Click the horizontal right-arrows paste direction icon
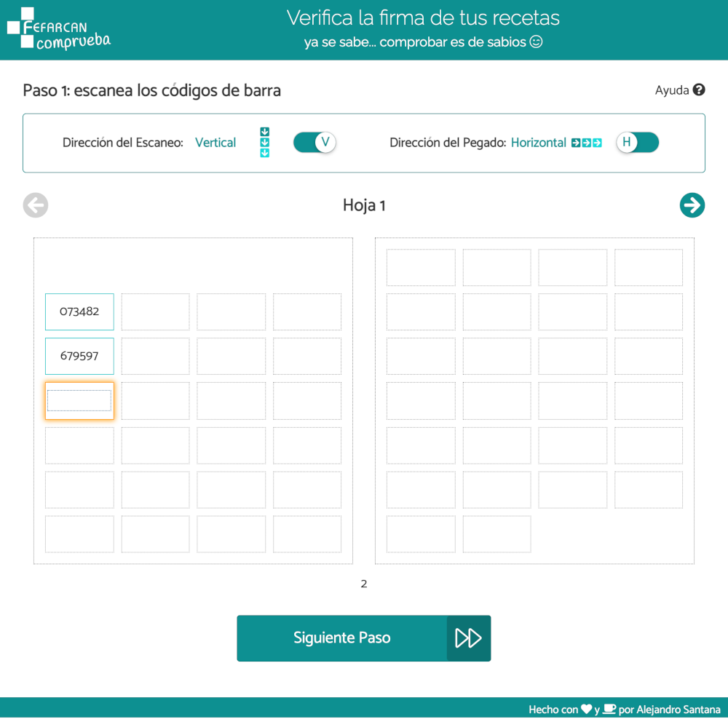728x719 pixels. coord(587,143)
